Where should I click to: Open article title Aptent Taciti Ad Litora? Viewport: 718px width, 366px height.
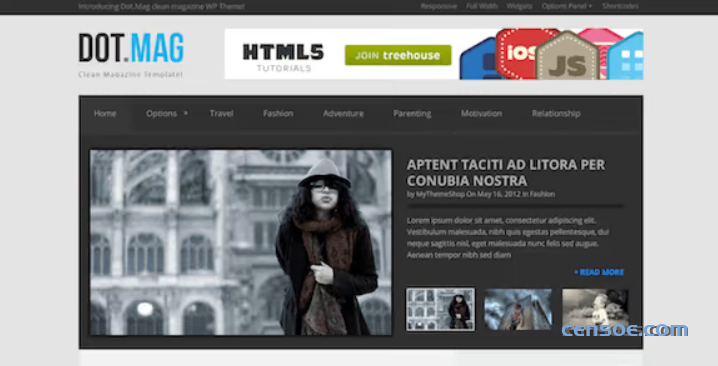click(506, 173)
